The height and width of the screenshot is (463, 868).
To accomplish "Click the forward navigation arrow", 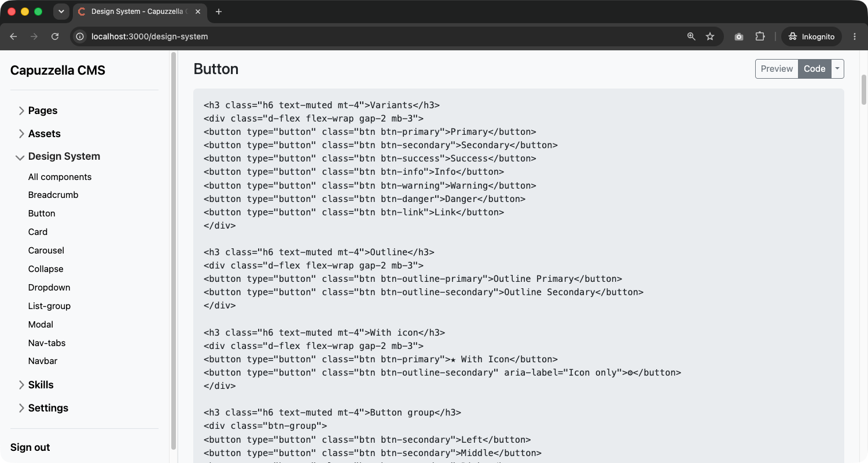I will tap(34, 36).
